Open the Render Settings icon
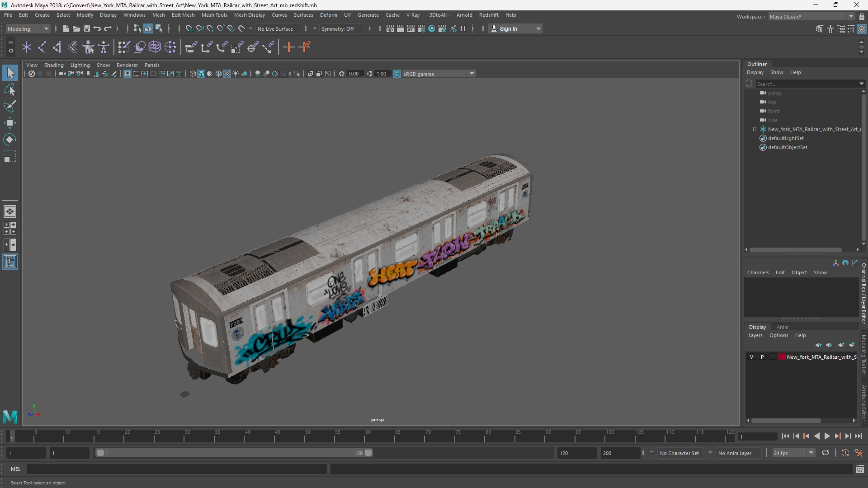 pos(421,28)
